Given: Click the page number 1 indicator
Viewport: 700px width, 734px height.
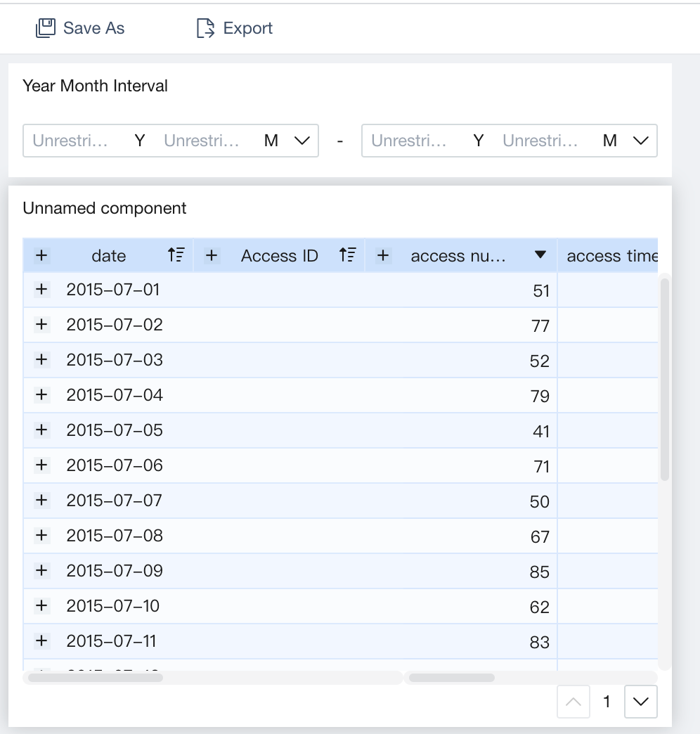Looking at the screenshot, I should (x=607, y=702).
